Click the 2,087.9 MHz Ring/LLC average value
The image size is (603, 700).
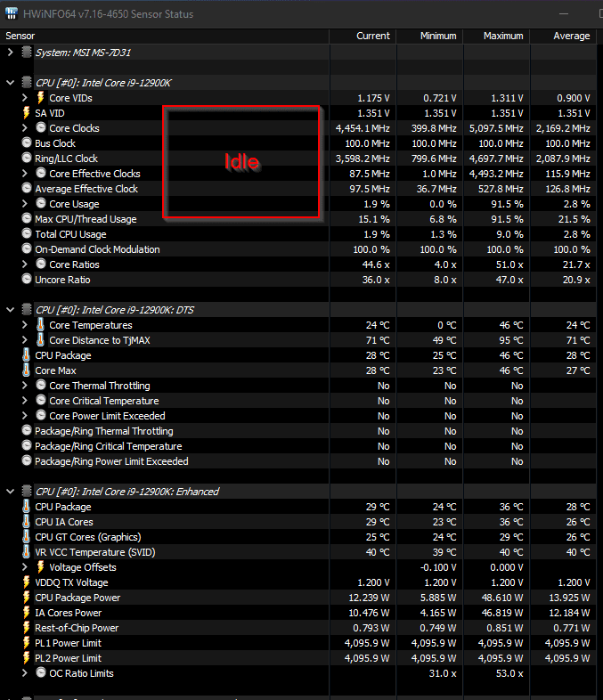[563, 159]
